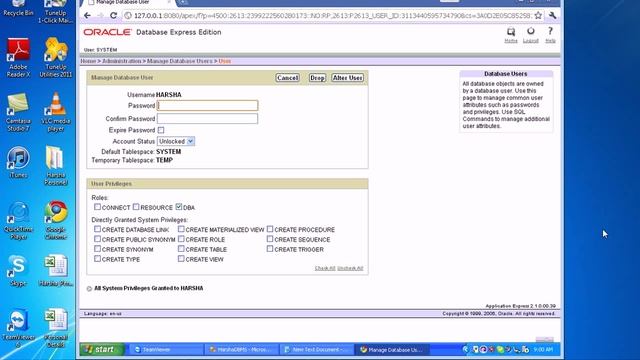Launch Google Chrome desktop shortcut
The width and height of the screenshot is (640, 360).
point(56,220)
